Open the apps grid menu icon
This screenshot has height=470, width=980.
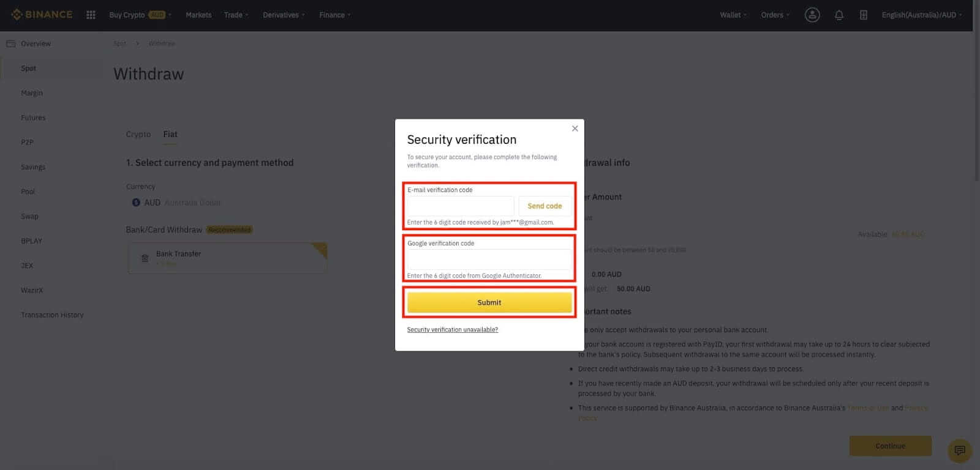[x=91, y=15]
